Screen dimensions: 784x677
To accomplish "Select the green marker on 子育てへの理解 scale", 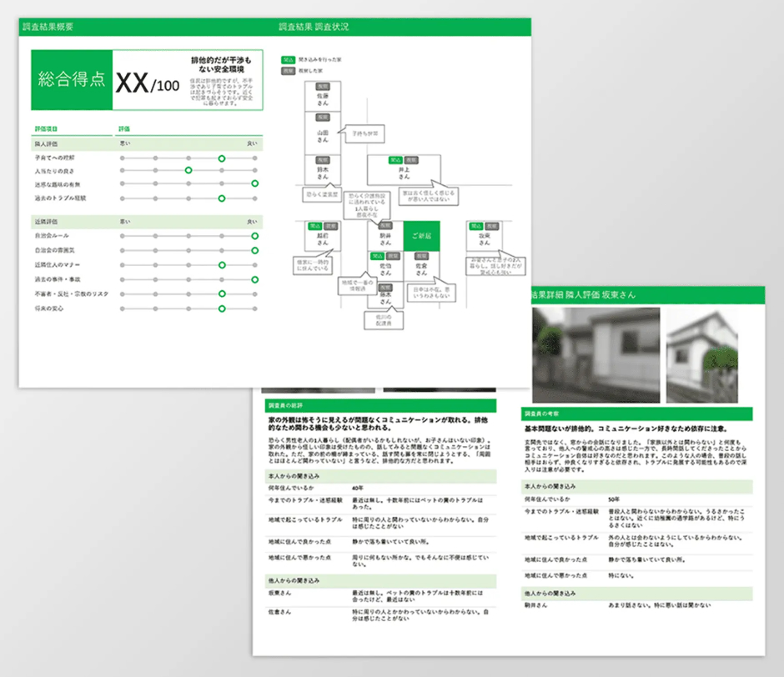I will pos(222,158).
